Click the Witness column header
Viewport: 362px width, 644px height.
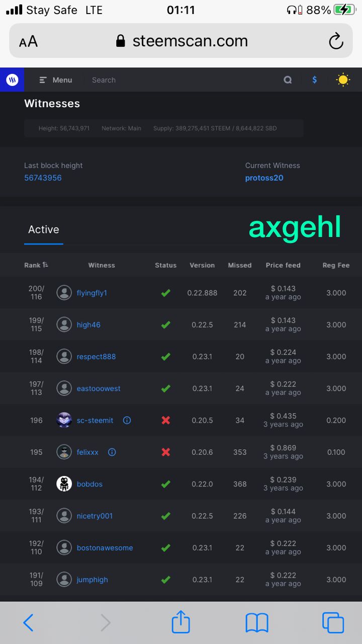tap(102, 265)
